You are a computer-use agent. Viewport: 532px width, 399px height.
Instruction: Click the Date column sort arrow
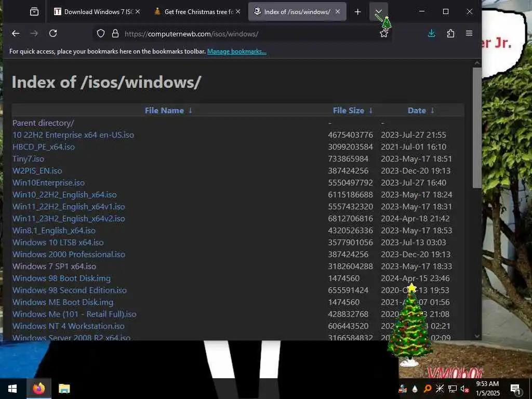(x=432, y=110)
